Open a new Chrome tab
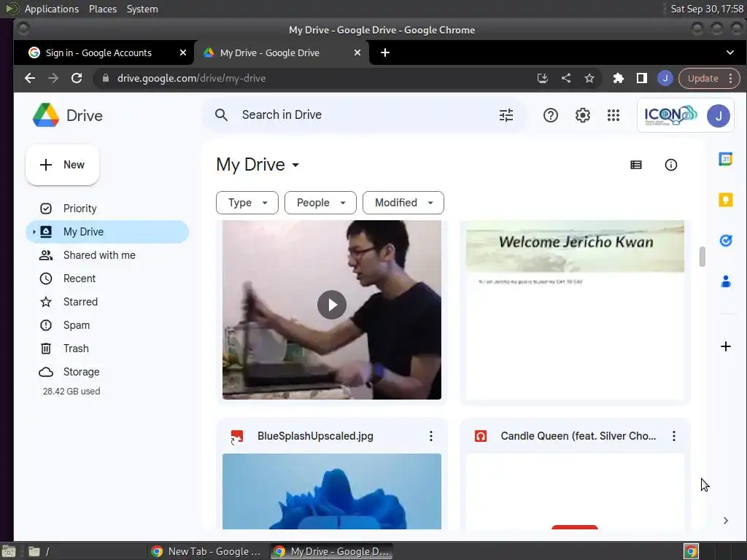This screenshot has height=560, width=747. tap(385, 52)
